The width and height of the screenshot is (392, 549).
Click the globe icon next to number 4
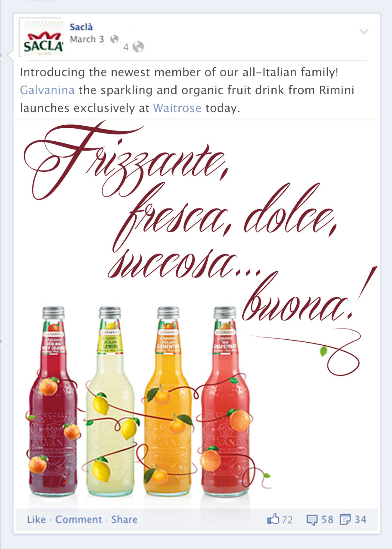(138, 47)
